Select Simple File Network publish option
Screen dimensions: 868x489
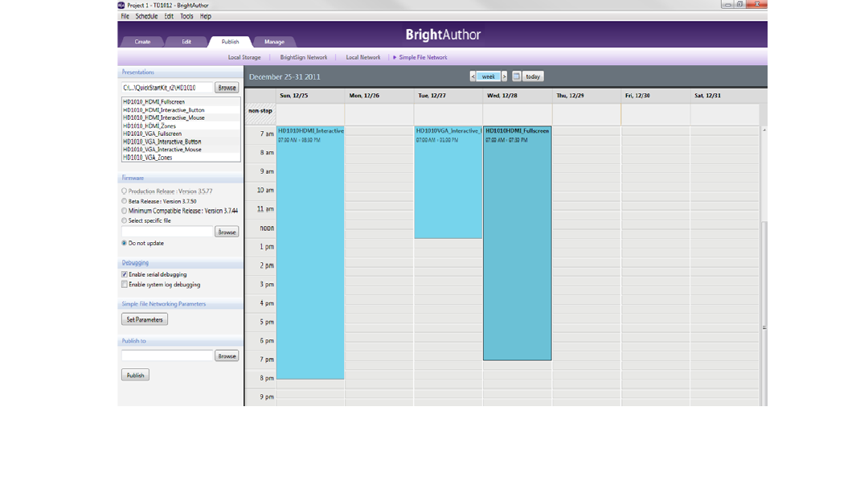pyautogui.click(x=423, y=58)
